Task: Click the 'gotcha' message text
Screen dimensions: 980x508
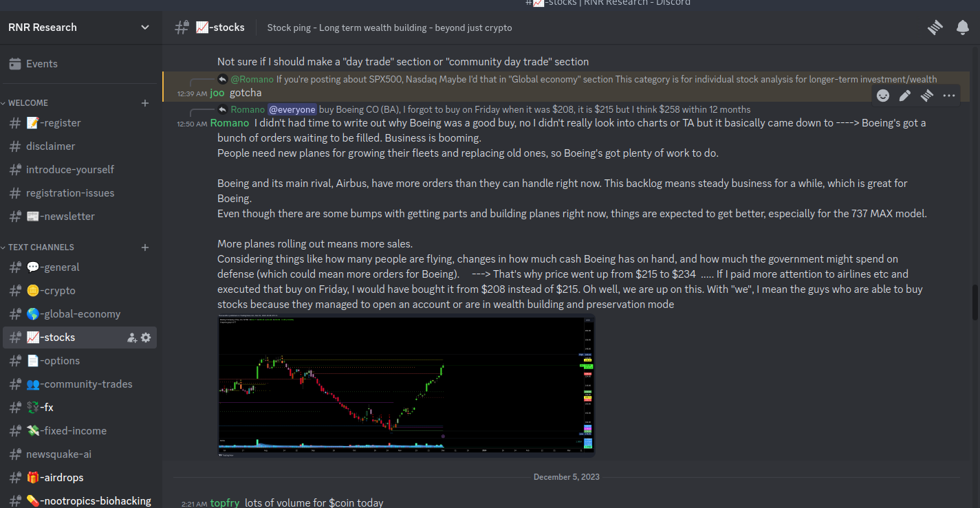Action: [x=246, y=93]
